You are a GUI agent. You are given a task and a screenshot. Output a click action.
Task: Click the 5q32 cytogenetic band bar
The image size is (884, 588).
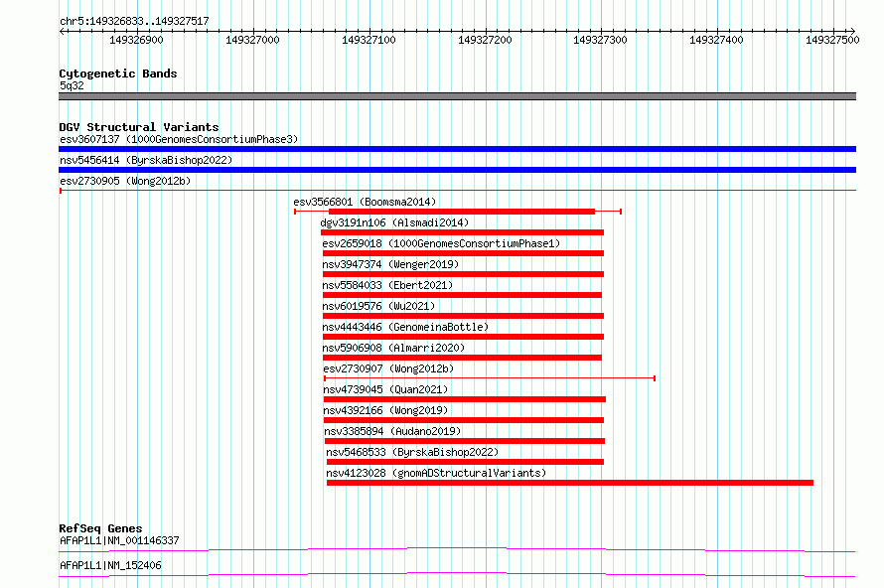tap(457, 96)
